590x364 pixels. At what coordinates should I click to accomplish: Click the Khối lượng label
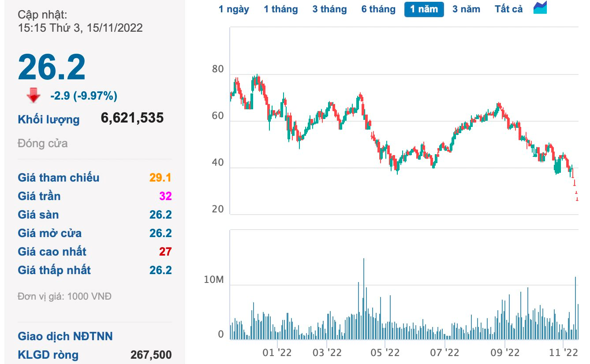[49, 119]
